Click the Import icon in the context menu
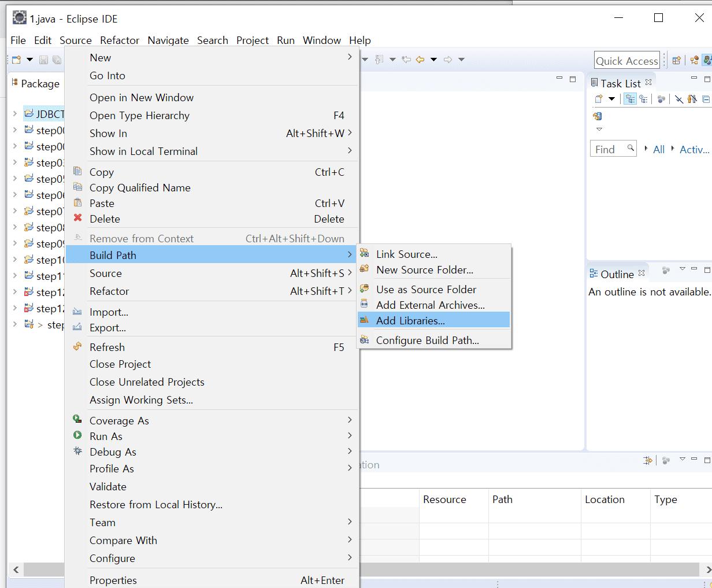Screen dimensions: 712x588 [x=77, y=312]
